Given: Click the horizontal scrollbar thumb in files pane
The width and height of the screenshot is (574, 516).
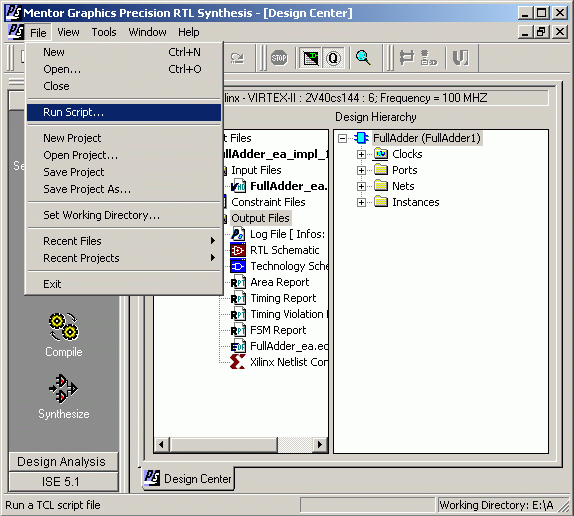Looking at the screenshot, I should tap(224, 445).
